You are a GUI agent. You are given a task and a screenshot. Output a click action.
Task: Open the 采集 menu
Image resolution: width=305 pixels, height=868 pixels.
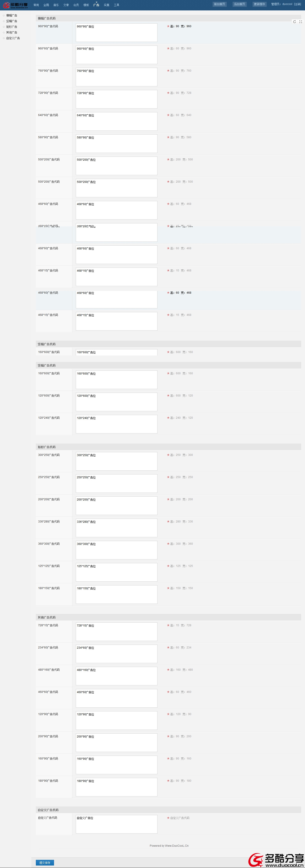tap(107, 5)
